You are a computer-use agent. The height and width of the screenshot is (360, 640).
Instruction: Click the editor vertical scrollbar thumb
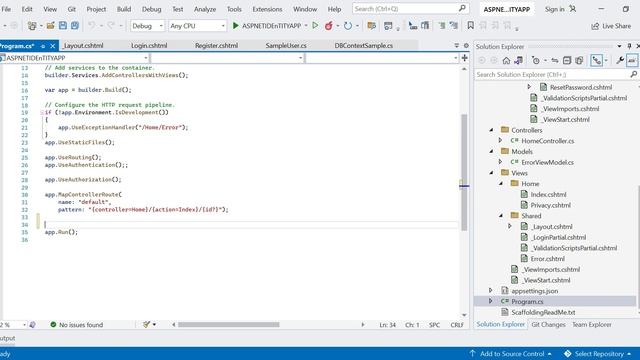coord(464,172)
